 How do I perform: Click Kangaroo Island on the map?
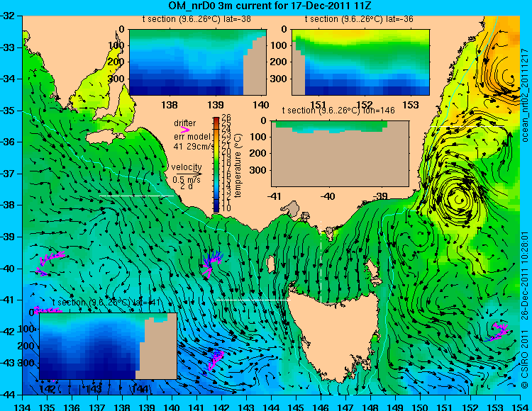point(105,137)
